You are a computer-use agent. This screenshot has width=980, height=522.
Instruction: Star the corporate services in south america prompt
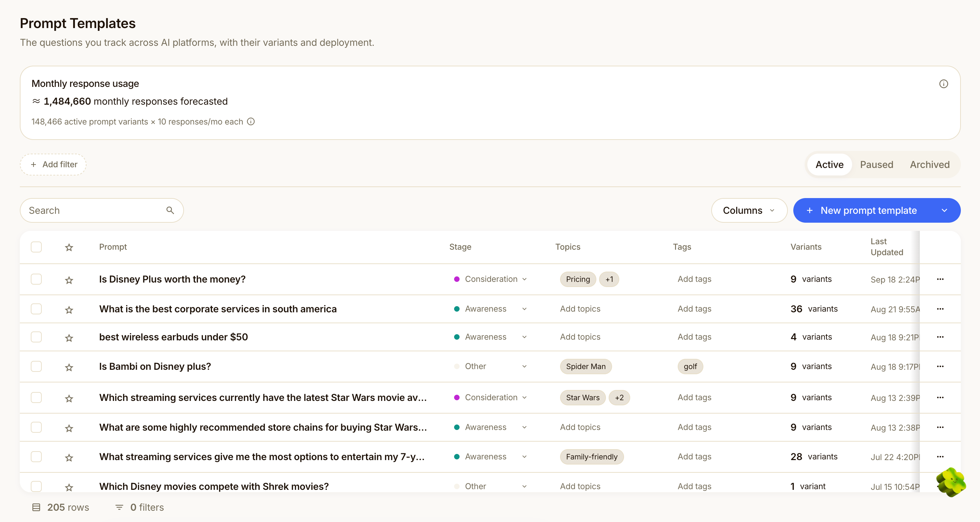pos(69,310)
